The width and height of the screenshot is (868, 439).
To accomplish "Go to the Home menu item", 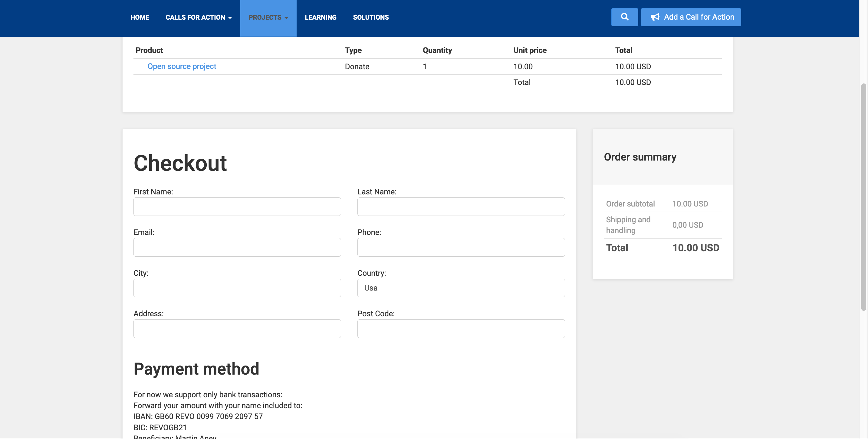I will 140,17.
